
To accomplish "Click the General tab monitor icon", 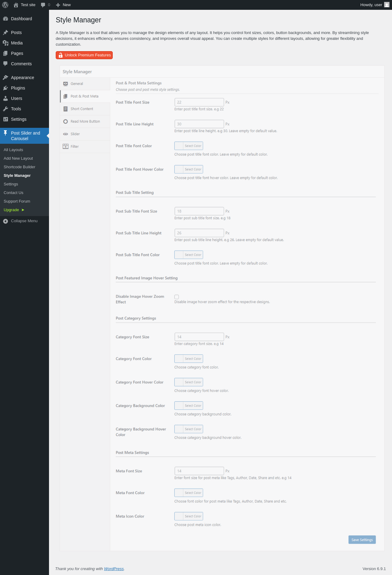I will point(66,84).
